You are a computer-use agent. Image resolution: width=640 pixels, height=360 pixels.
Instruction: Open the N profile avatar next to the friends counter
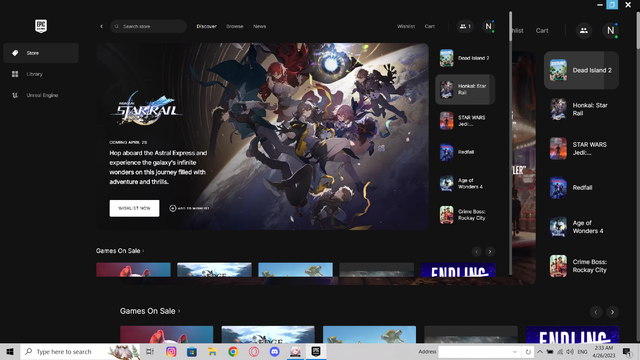[x=489, y=27]
